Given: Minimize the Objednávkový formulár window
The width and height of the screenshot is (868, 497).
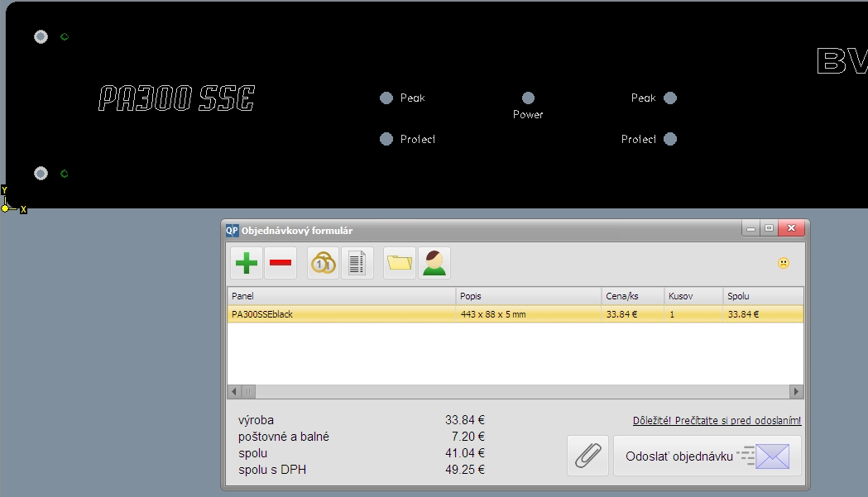Looking at the screenshot, I should [x=751, y=228].
